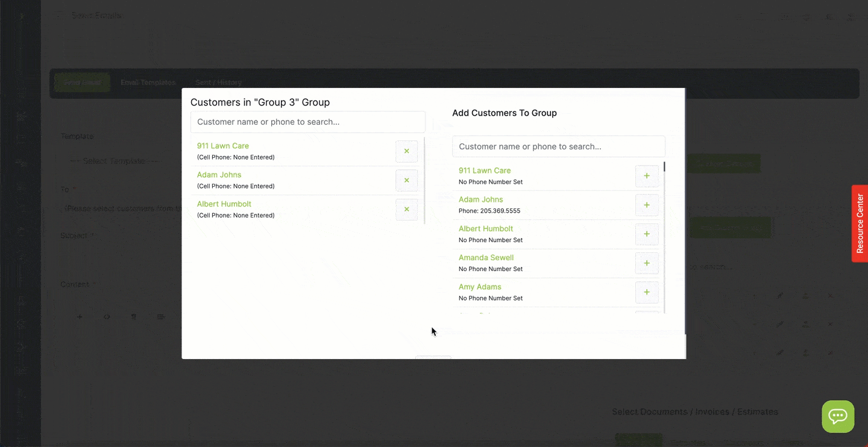The width and height of the screenshot is (868, 447).
Task: Focus the Add Customers search field
Action: coord(559,146)
